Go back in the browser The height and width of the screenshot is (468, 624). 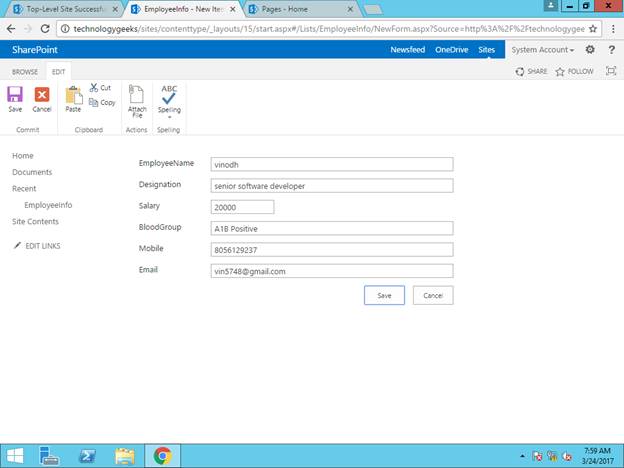(11, 29)
